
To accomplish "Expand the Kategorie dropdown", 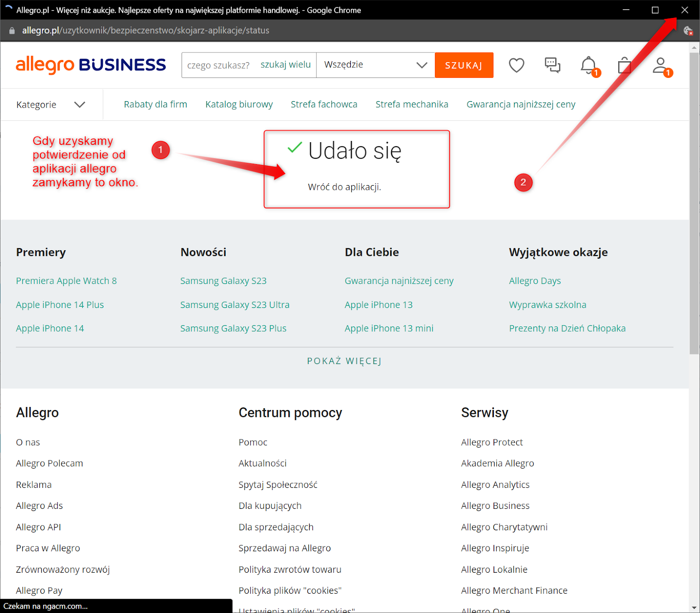I will click(51, 105).
